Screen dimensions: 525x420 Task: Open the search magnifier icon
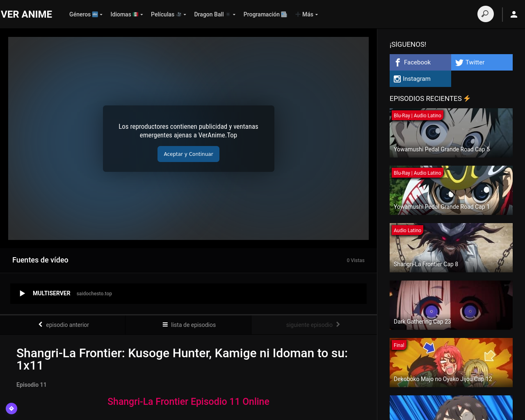tap(486, 14)
